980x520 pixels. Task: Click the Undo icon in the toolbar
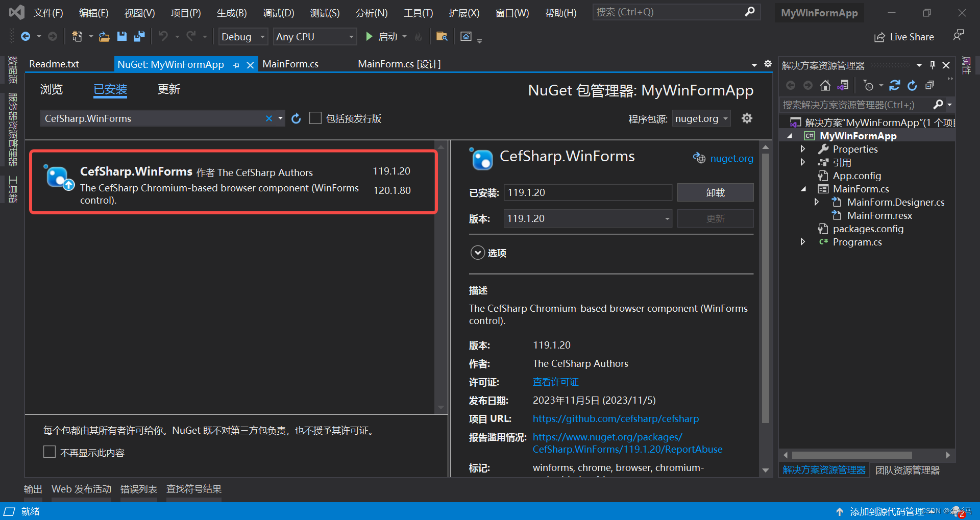click(162, 36)
